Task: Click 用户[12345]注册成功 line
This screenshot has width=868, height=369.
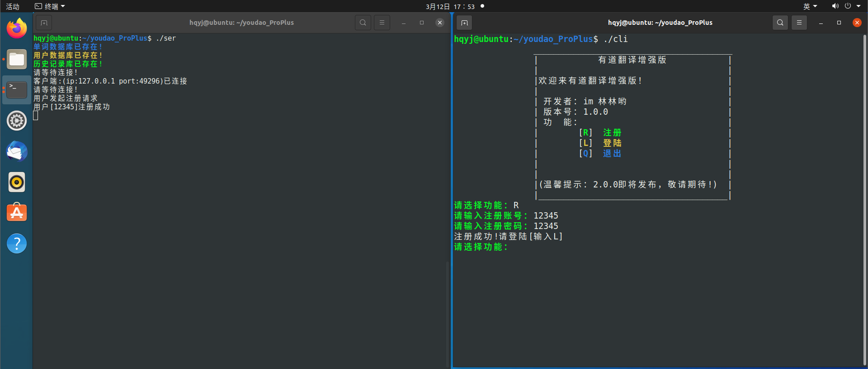Action: click(72, 107)
